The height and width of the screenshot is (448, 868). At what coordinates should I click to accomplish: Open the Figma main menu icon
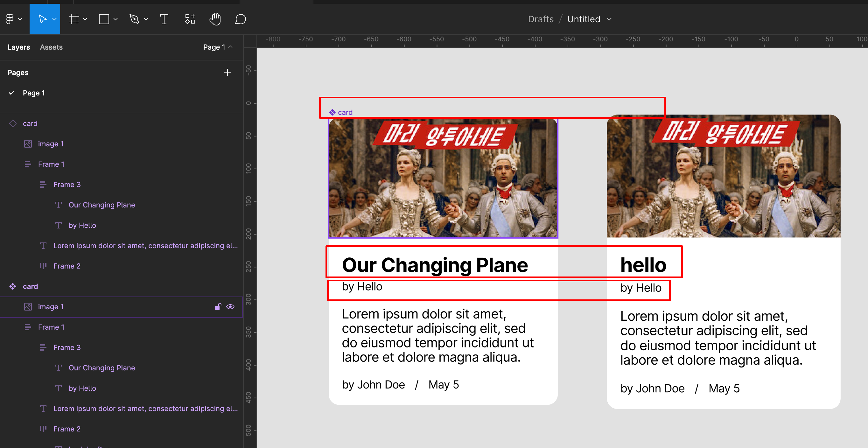coord(10,19)
